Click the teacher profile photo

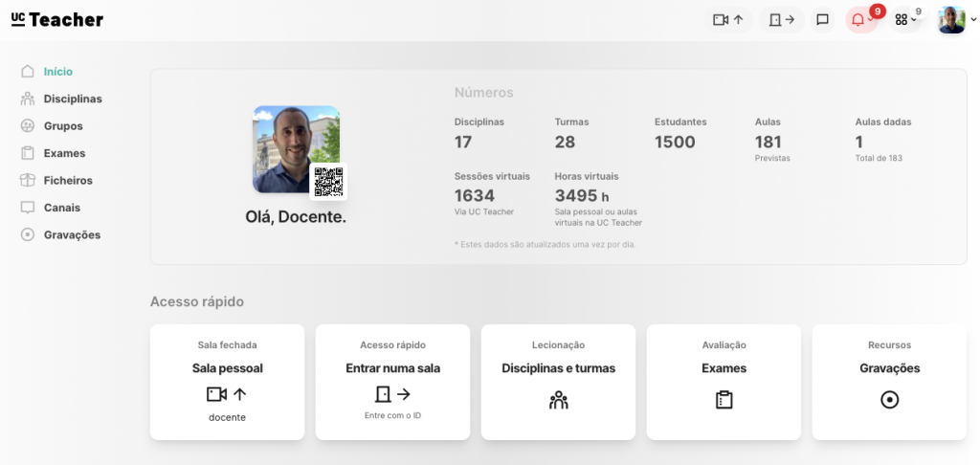[297, 148]
